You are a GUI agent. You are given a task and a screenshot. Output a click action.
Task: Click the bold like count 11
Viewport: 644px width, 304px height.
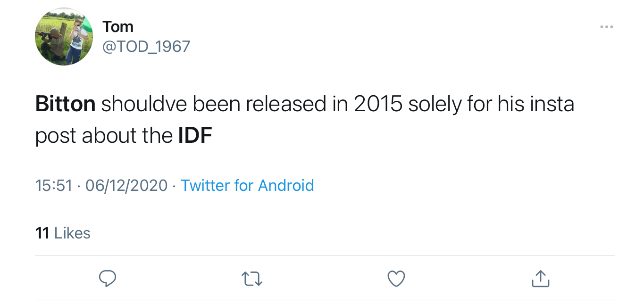point(42,233)
